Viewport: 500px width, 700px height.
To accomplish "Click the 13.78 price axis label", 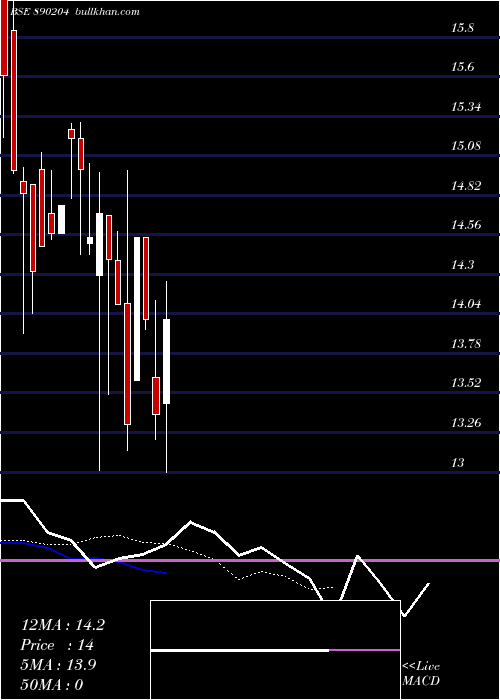I will point(466,344).
